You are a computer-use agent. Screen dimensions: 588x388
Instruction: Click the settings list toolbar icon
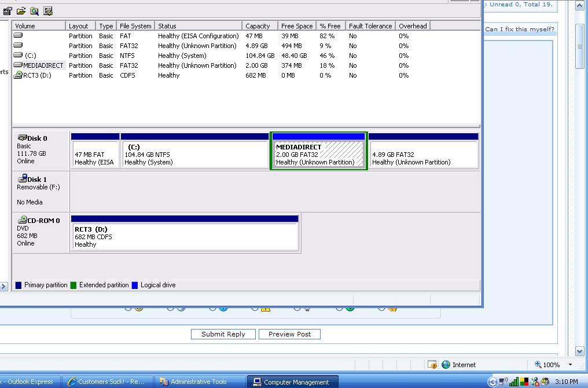48,11
